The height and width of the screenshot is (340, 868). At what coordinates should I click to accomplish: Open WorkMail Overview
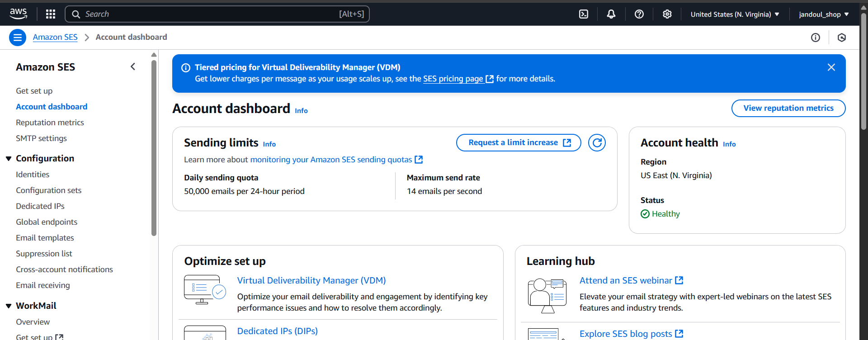click(x=33, y=322)
